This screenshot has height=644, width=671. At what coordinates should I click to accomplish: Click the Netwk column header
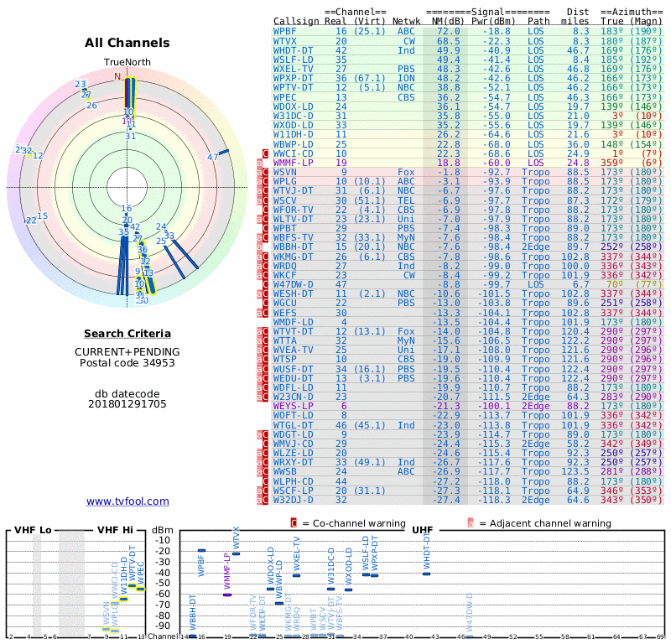(406, 21)
